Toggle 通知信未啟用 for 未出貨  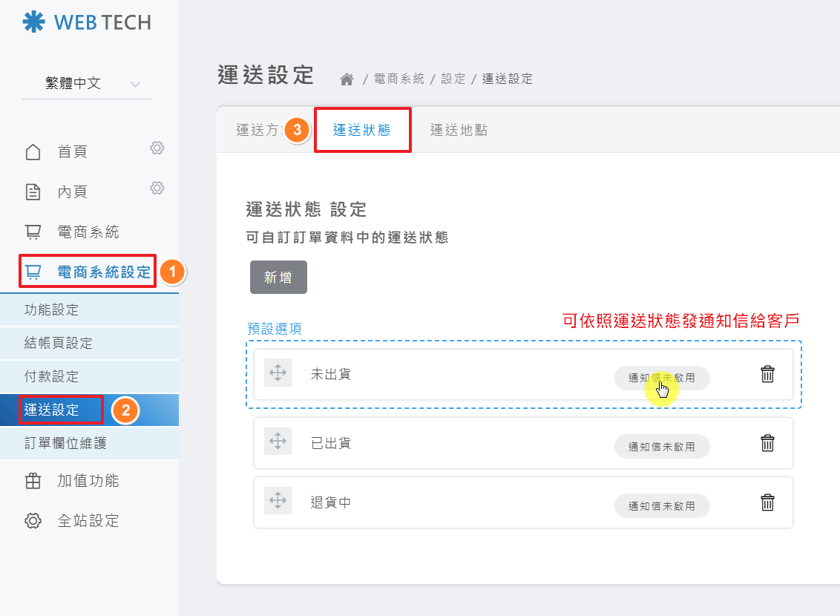661,378
